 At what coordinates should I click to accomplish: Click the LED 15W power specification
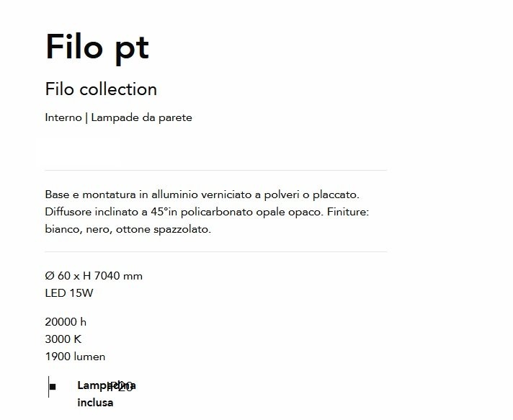point(69,293)
